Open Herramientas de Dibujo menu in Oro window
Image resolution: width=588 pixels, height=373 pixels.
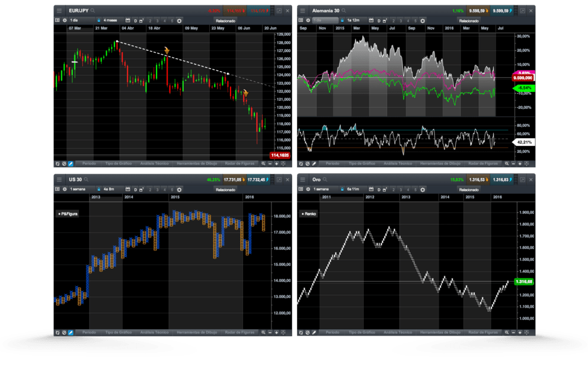440,333
